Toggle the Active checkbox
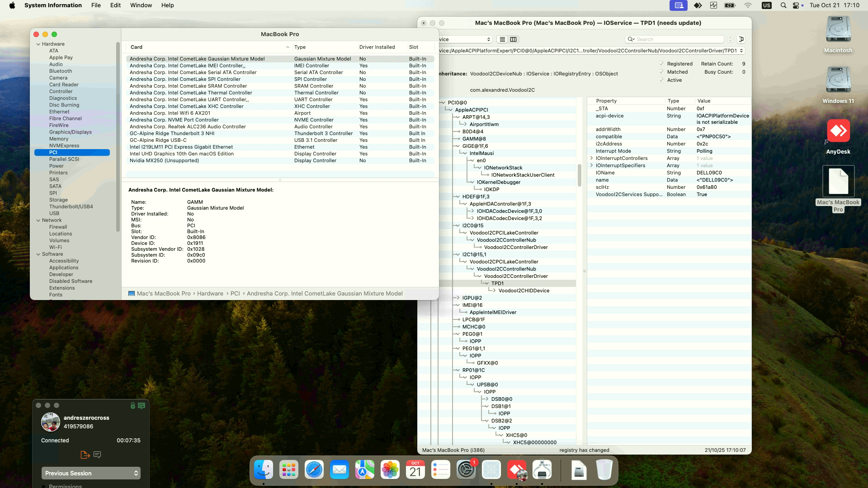Screen dimensions: 868x488 [661, 80]
